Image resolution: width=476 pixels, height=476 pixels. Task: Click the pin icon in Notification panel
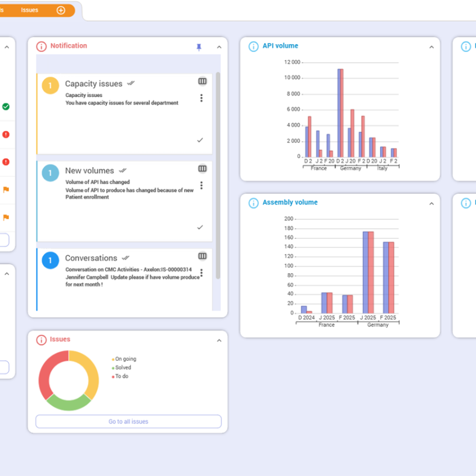tap(199, 47)
